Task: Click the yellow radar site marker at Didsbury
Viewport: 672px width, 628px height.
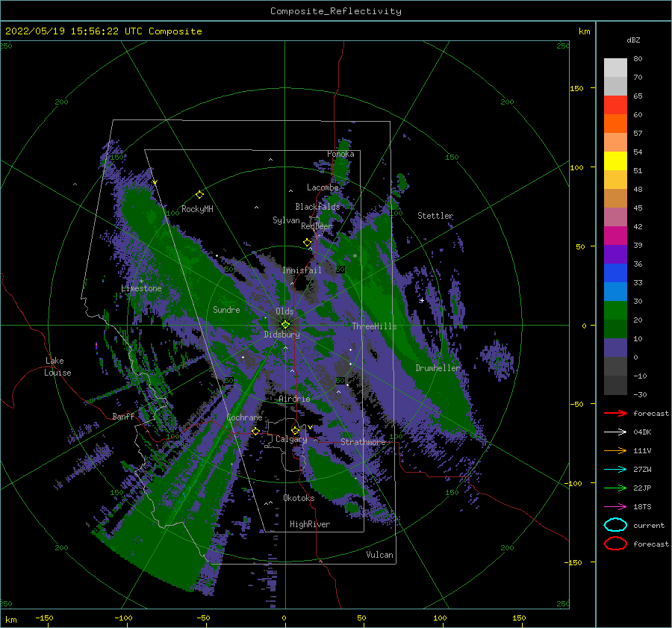Action: click(285, 325)
